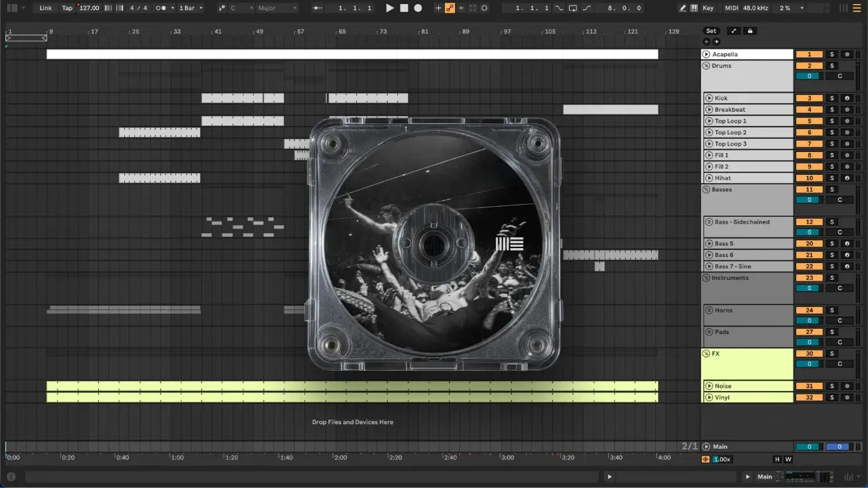Screen dimensions: 868x488
Task: Toggle the Acapella track activator numbered 1
Action: [x=809, y=54]
